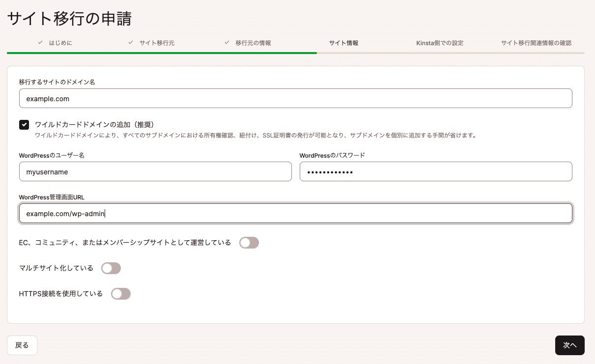Jump to the Kinsta側での設定 step
Image resolution: width=595 pixels, height=364 pixels.
click(x=440, y=43)
